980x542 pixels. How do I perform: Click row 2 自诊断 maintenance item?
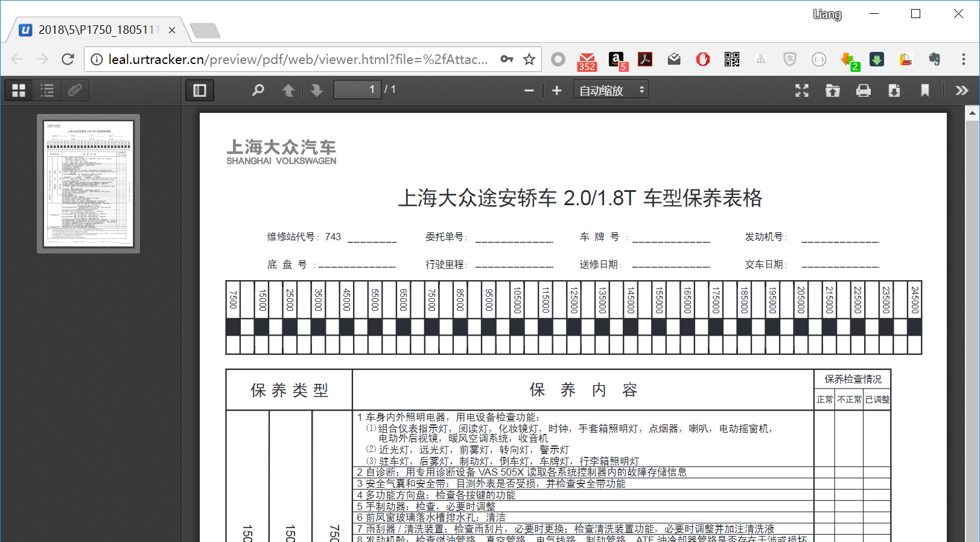(583, 472)
